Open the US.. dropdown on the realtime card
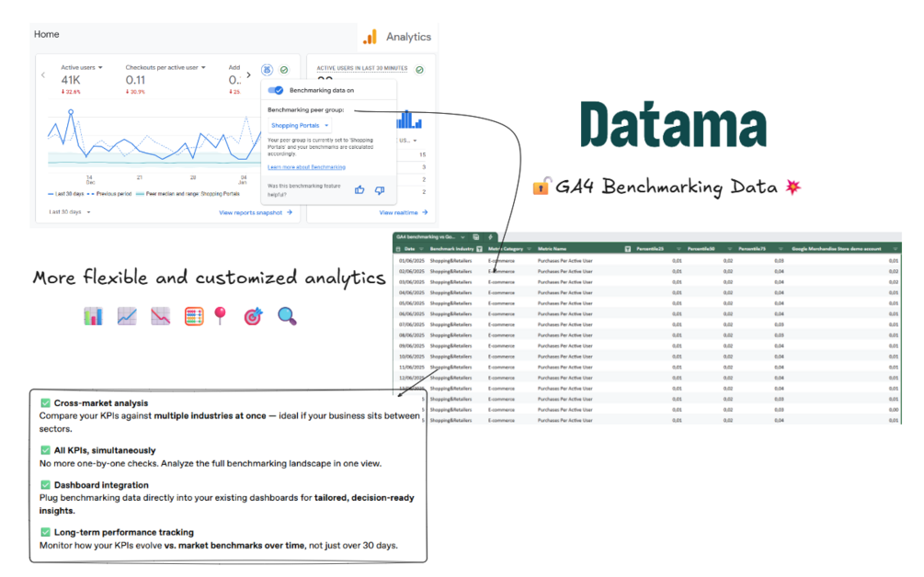The height and width of the screenshot is (577, 924). click(408, 141)
